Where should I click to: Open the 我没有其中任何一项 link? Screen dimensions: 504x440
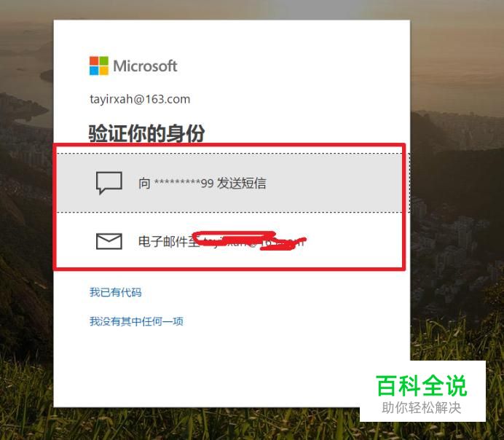pyautogui.click(x=136, y=321)
